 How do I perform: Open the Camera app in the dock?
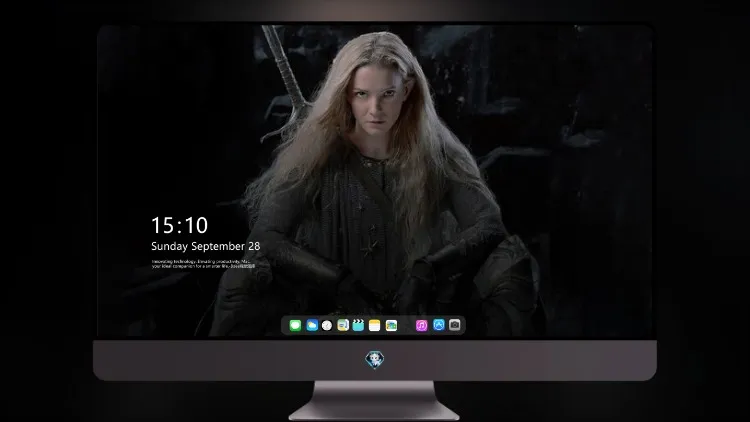(455, 325)
